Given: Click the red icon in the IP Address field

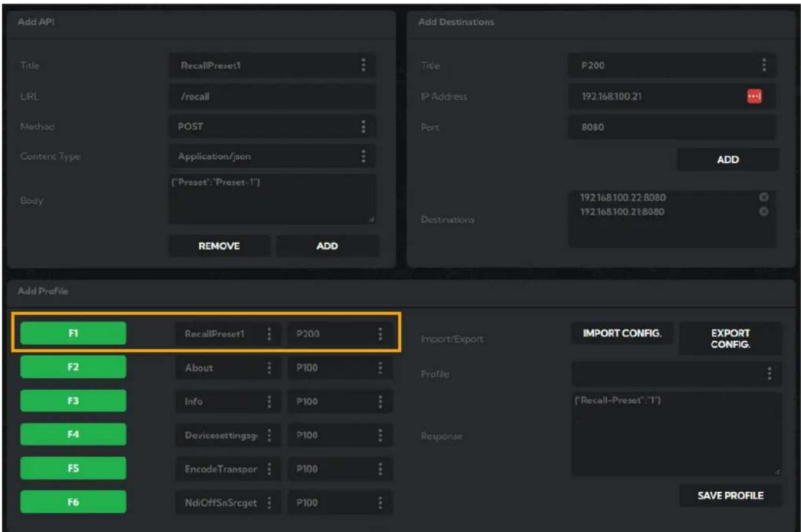Looking at the screenshot, I should 754,96.
